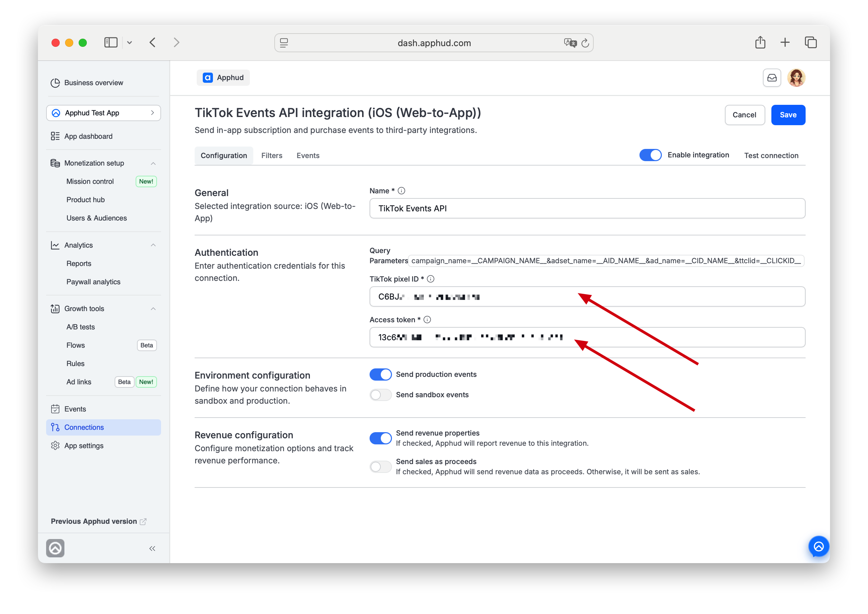Go back in Safari history

[x=153, y=42]
